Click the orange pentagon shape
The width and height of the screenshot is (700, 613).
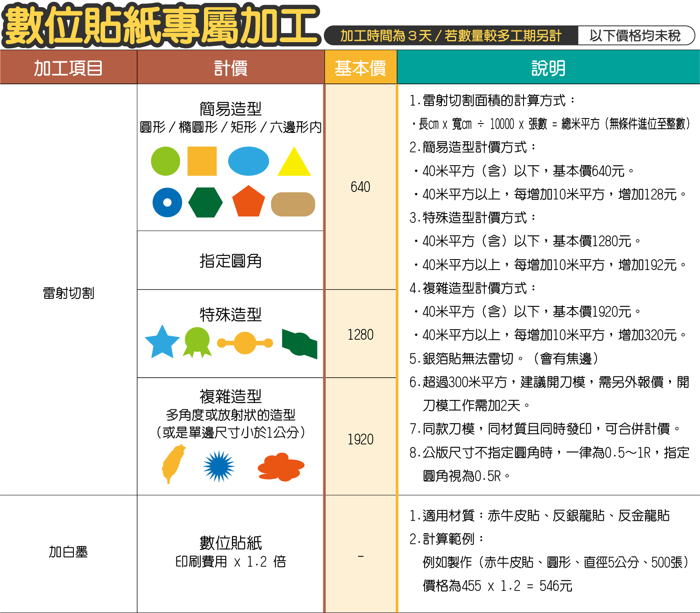[248, 202]
